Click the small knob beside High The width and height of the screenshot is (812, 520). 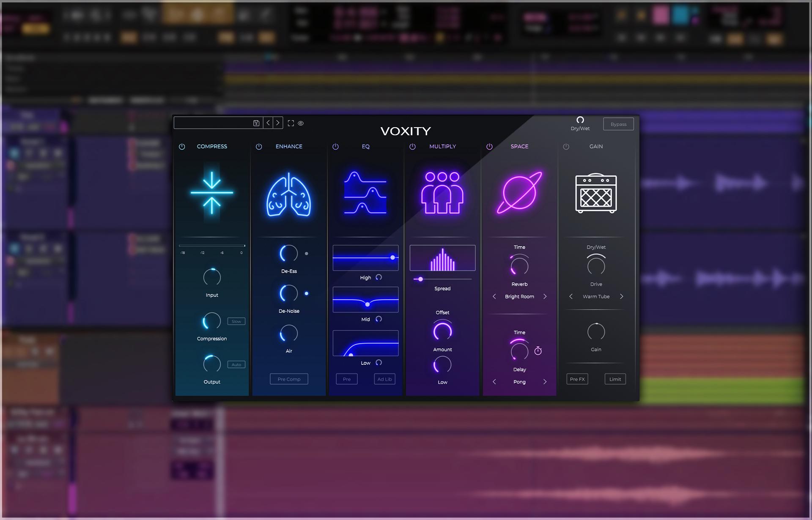(x=379, y=277)
